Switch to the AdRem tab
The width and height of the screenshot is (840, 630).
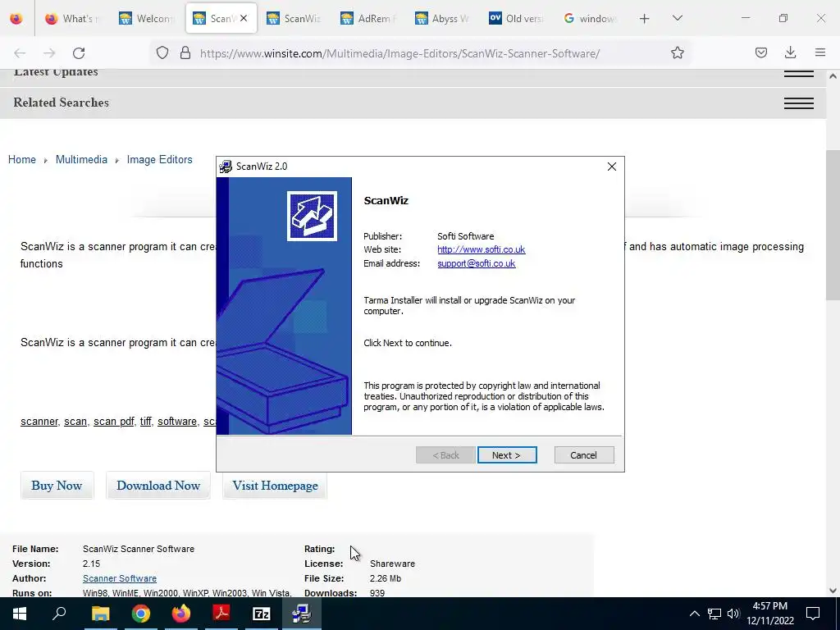click(x=368, y=19)
